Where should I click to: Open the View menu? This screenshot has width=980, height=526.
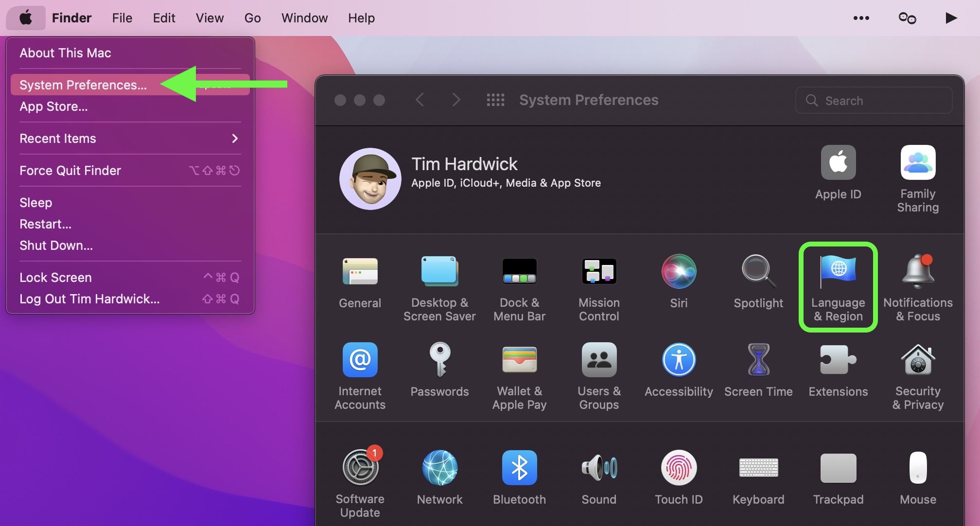pyautogui.click(x=210, y=18)
